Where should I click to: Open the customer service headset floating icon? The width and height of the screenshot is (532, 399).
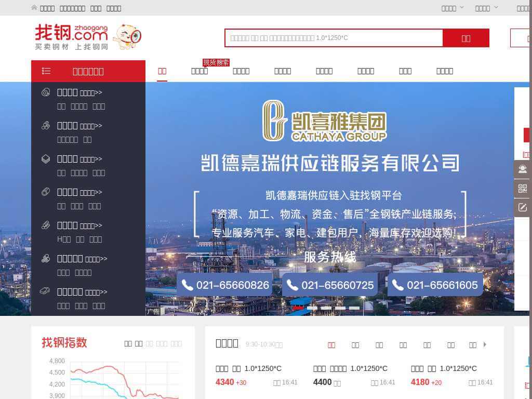[523, 169]
